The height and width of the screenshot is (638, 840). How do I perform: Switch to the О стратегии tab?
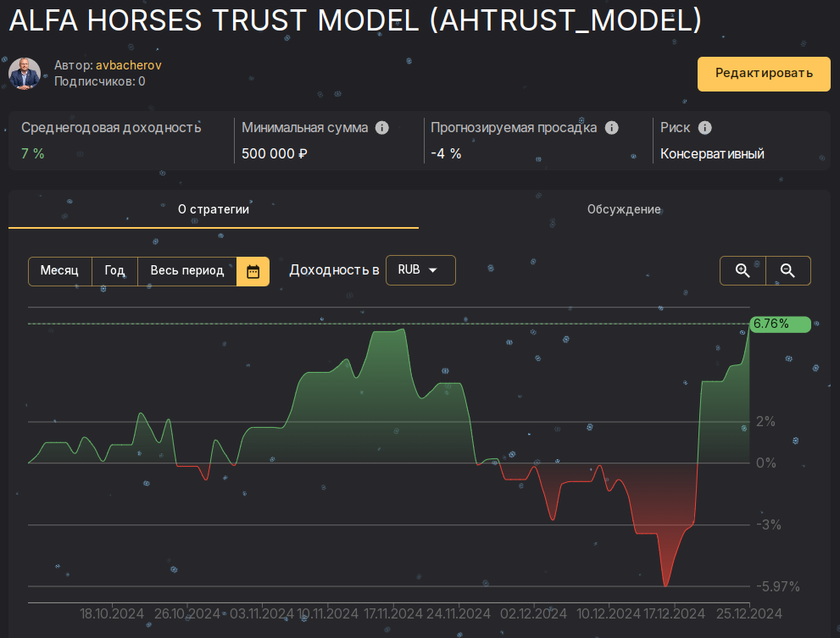pyautogui.click(x=214, y=209)
